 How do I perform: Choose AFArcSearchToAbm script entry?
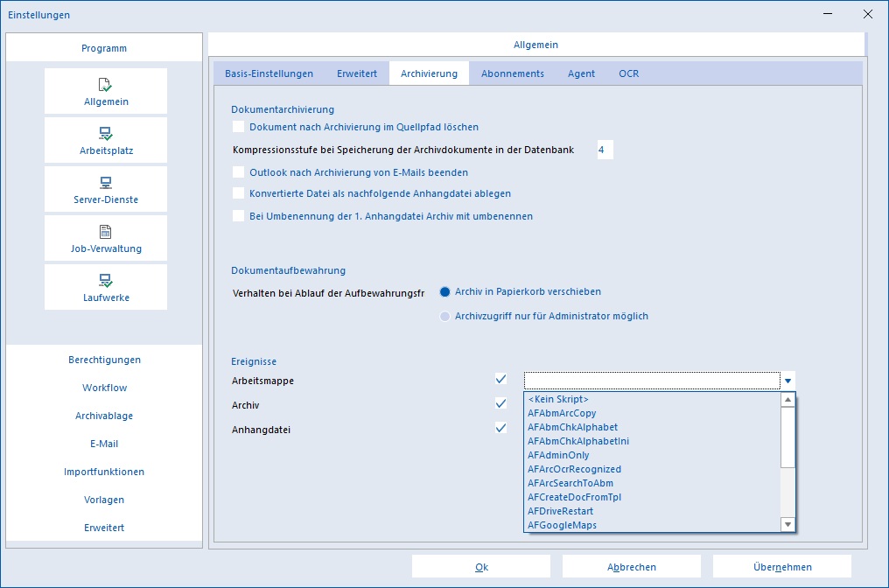coord(652,483)
